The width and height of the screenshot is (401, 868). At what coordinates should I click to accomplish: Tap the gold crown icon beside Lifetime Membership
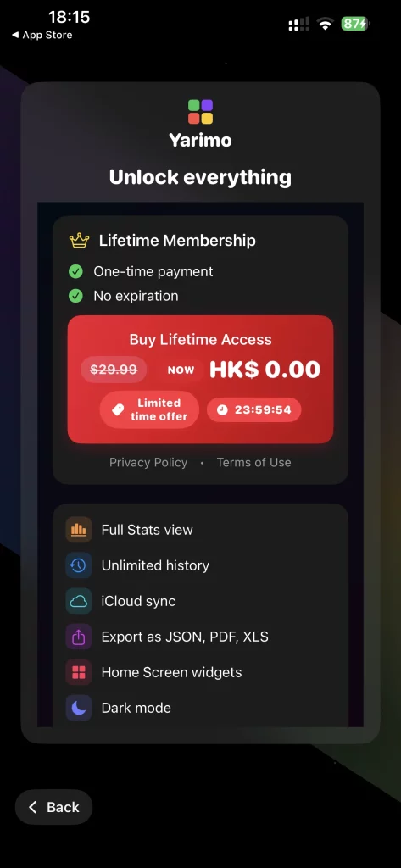coord(79,241)
